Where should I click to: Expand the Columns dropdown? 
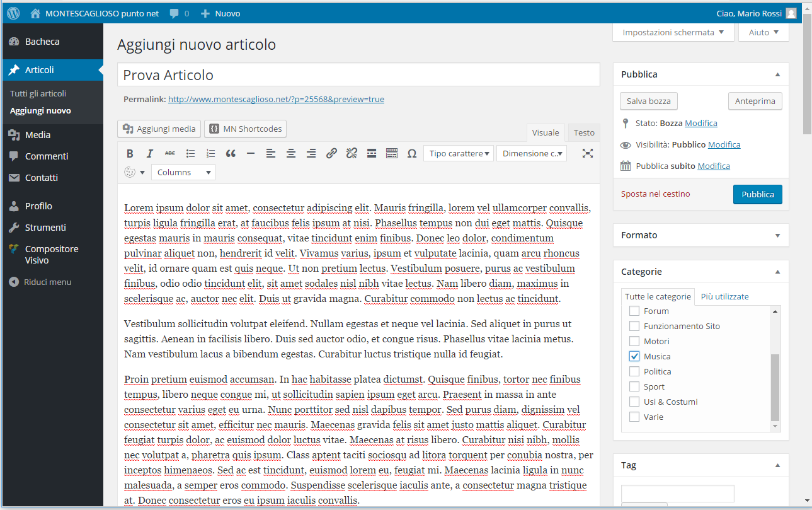183,172
